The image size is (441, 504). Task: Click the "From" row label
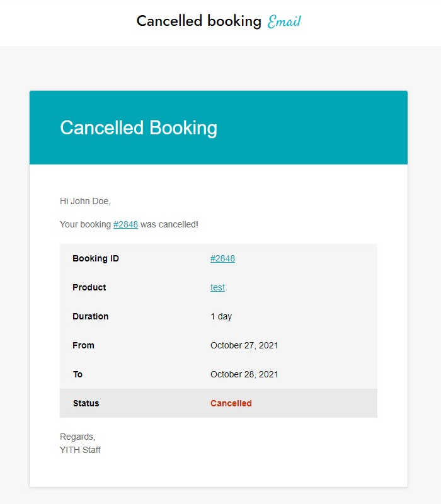[x=83, y=345]
